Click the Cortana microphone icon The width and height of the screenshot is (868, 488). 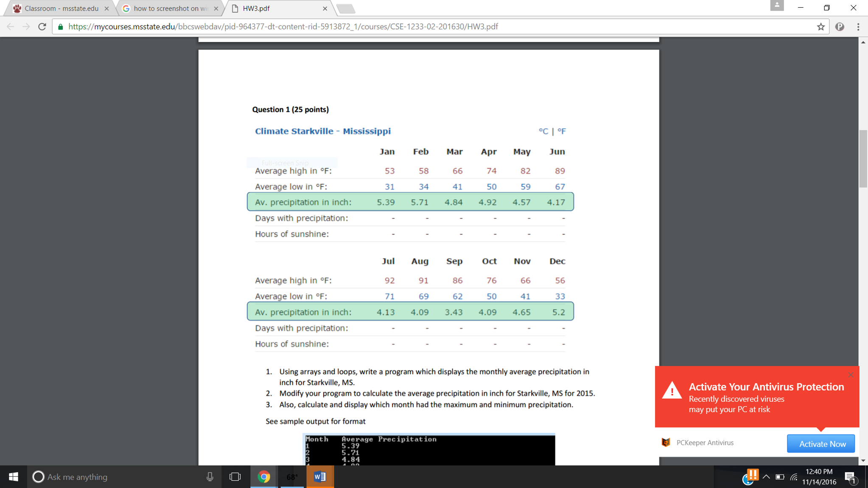point(210,477)
